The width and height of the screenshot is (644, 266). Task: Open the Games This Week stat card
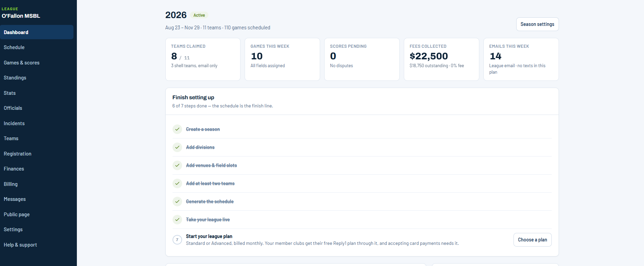[282, 59]
